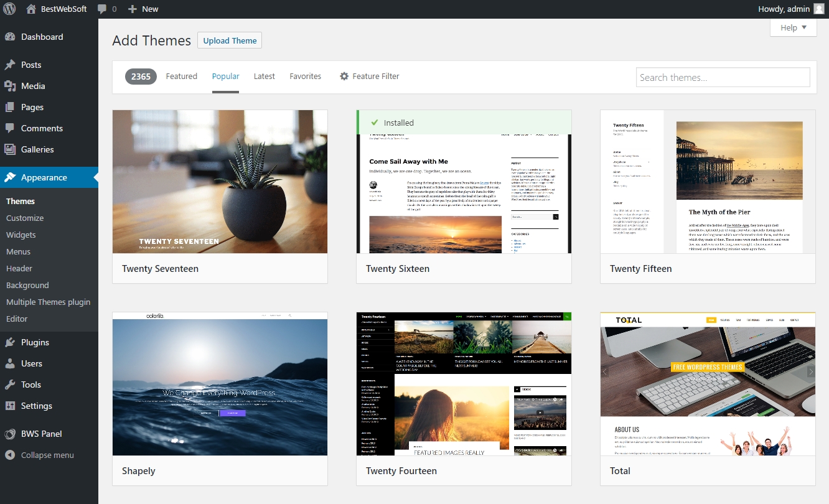Open the Twenty Seventeen theme thumbnail

220,182
